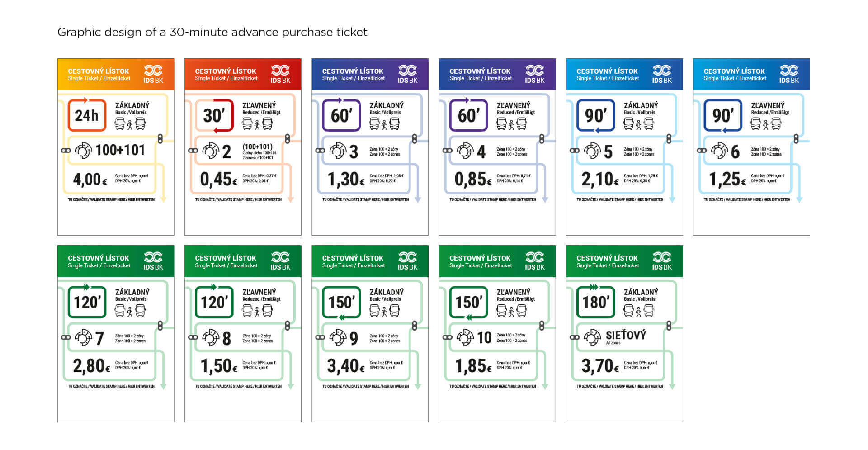
Task: Click the zone icon beside number 10
Action: 465,337
